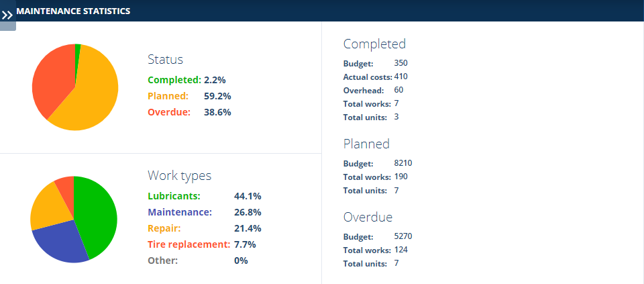Select the blue Maintenance slice in Work types pie

60,240
